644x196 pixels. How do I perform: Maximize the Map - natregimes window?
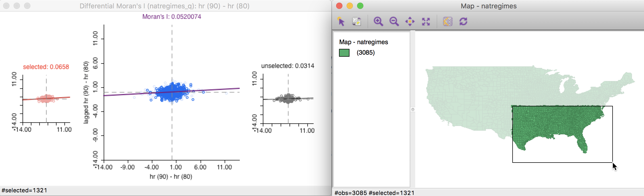tap(360, 6)
